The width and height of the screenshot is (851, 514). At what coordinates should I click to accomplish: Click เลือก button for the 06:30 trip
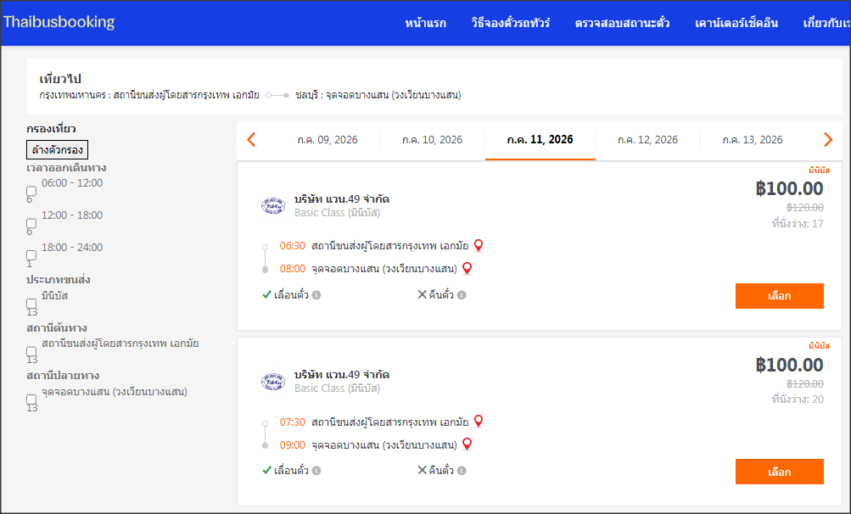779,296
